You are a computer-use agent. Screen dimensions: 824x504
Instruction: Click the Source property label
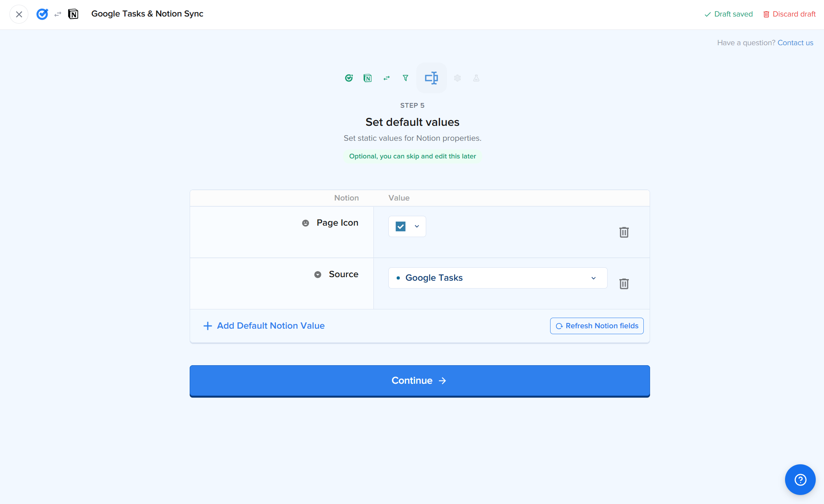pos(344,274)
